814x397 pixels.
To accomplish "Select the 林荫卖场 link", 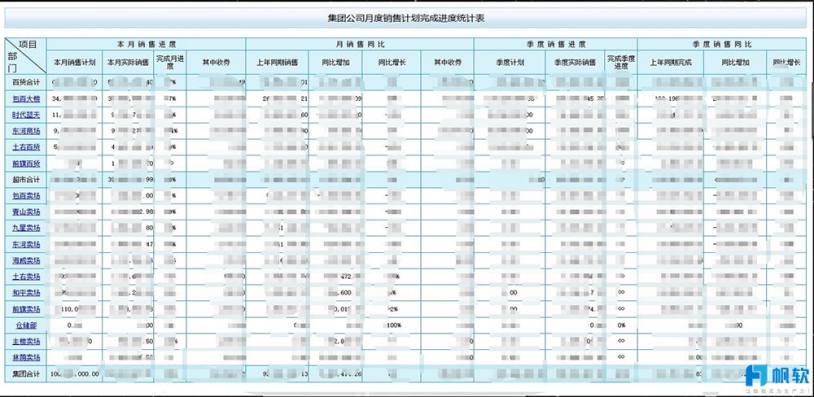I will pos(26,358).
